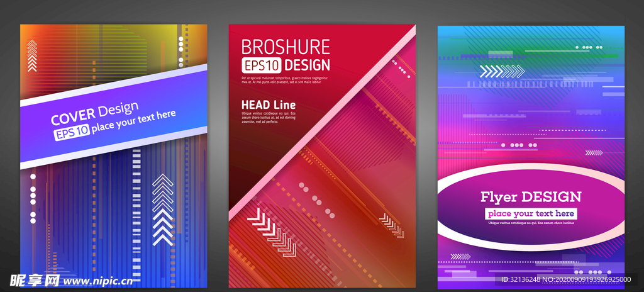Click the vertical white dots at the cover's bottom-left
Viewport: 644px width, 292px height.
point(33,199)
